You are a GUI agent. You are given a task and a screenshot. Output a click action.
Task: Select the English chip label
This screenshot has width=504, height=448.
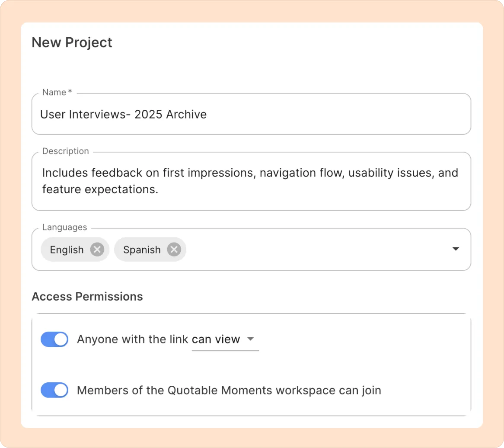pos(67,250)
